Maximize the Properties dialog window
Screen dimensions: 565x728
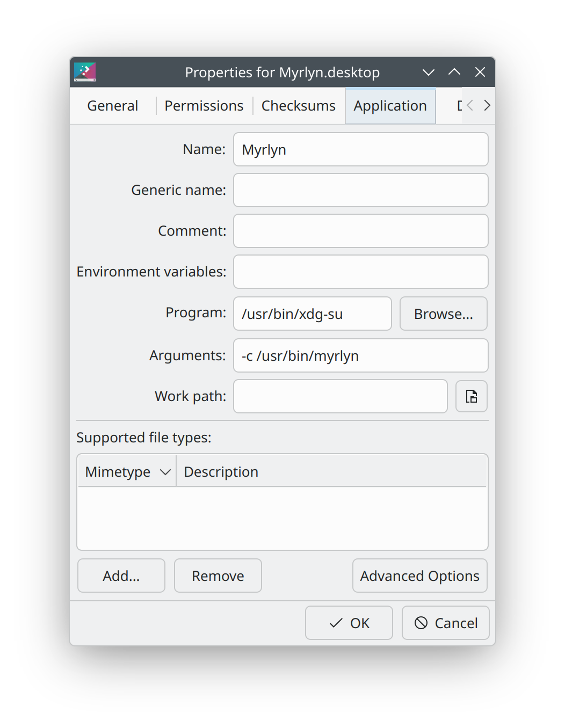(454, 72)
